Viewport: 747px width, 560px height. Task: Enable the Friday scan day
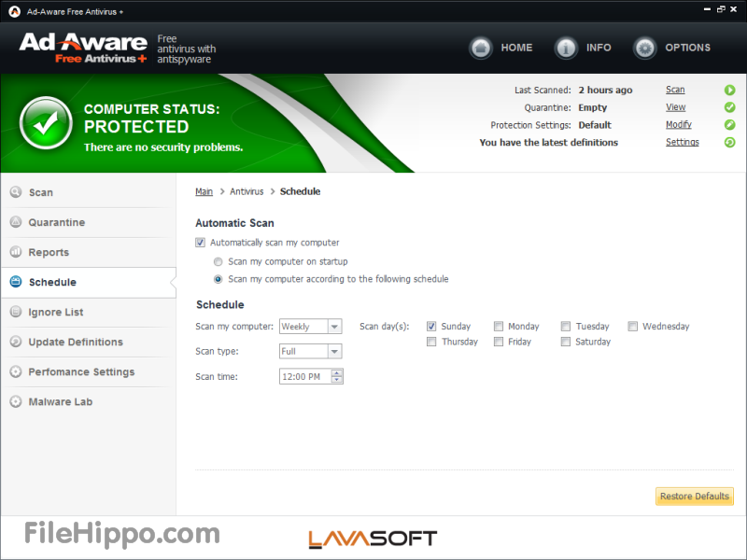coord(499,342)
